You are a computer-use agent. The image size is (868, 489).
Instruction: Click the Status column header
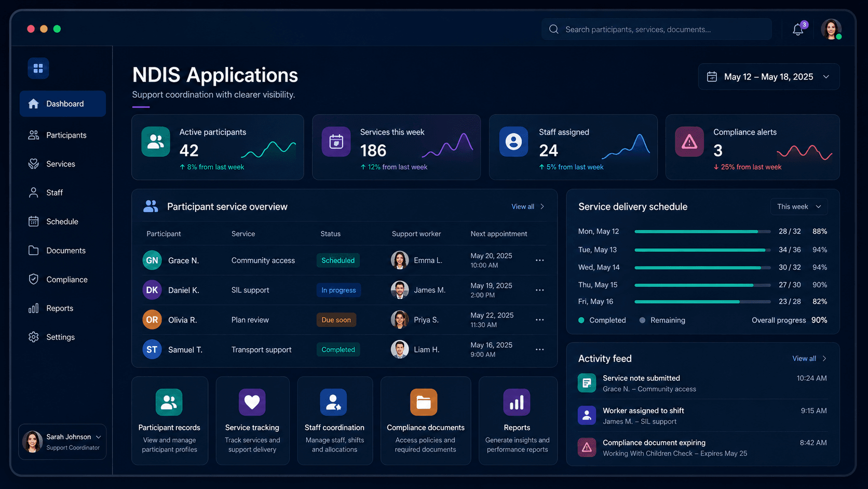[331, 234]
